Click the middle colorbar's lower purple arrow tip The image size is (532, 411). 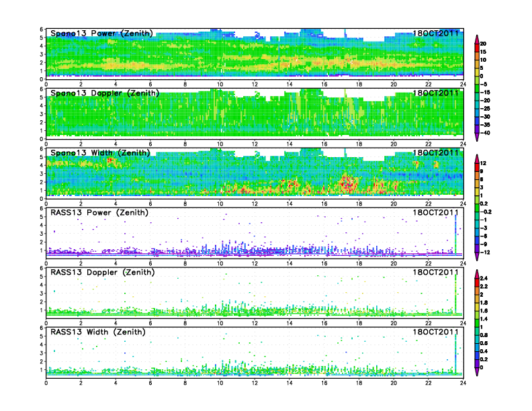pyautogui.click(x=477, y=257)
